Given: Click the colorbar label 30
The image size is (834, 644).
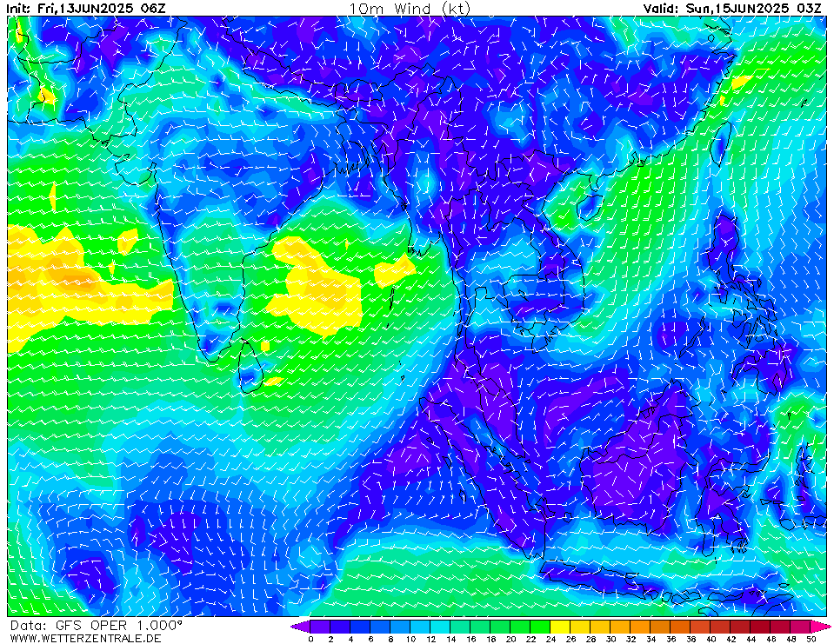Looking at the screenshot, I should click(610, 639).
